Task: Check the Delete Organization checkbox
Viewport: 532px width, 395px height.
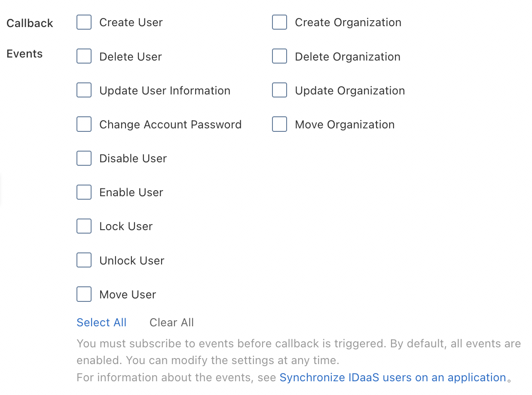Action: pyautogui.click(x=280, y=56)
